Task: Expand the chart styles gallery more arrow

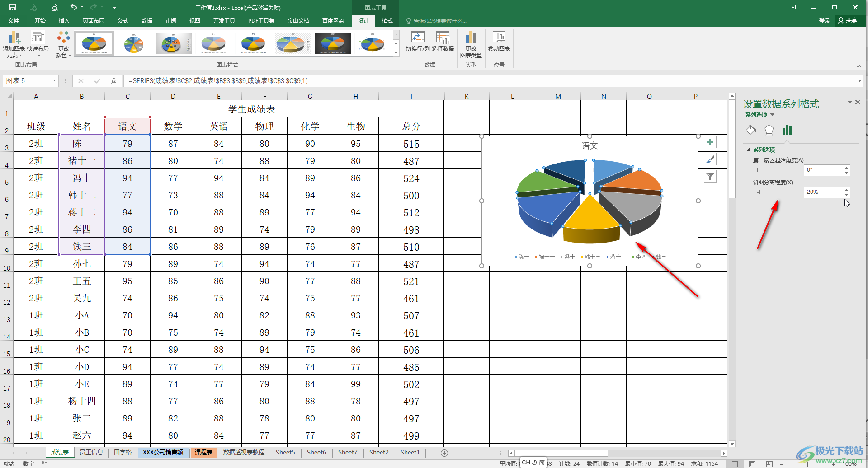Action: 396,53
